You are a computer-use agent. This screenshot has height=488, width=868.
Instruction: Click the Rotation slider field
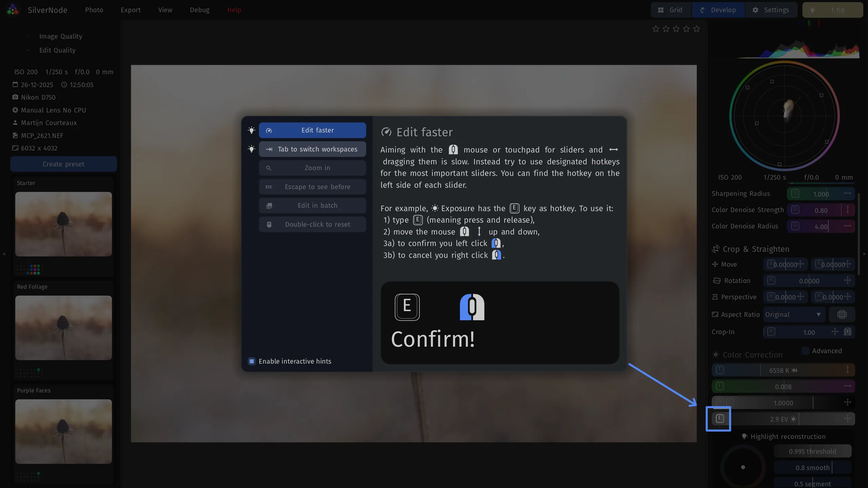coord(809,281)
